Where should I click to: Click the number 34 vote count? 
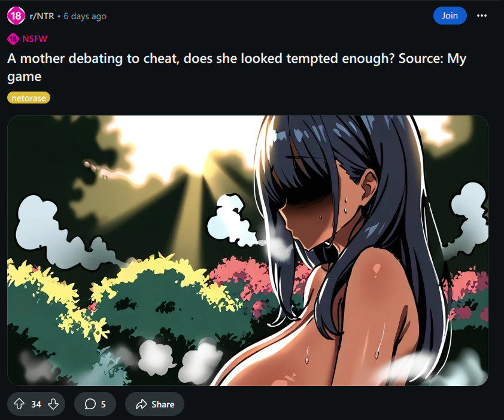point(36,404)
